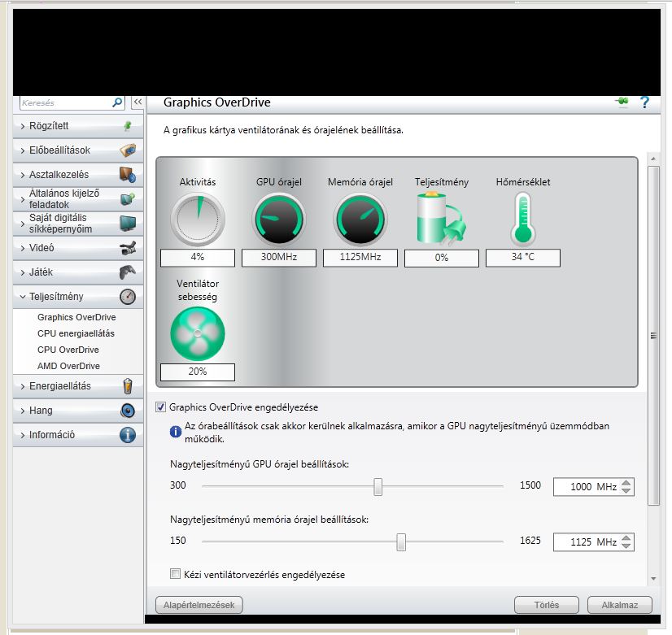This screenshot has height=635, width=672.
Task: Expand Általános kijelző feladatok section
Action: pyautogui.click(x=78, y=198)
